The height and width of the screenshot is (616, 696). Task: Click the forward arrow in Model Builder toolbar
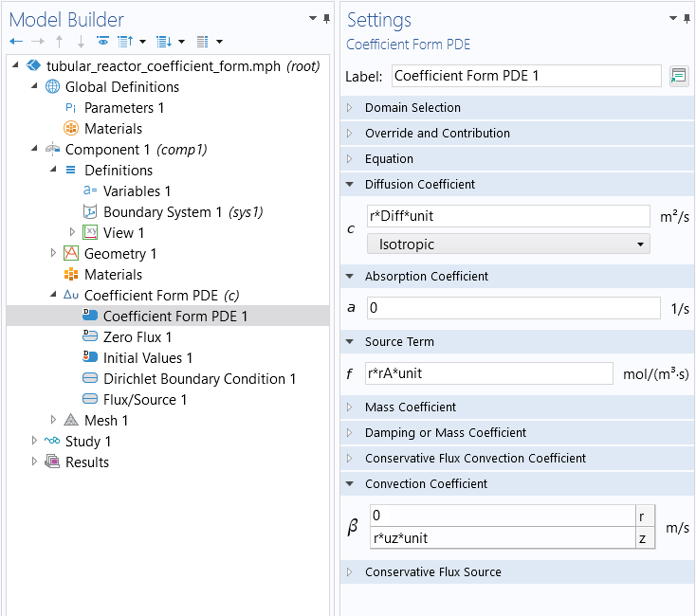point(38,42)
